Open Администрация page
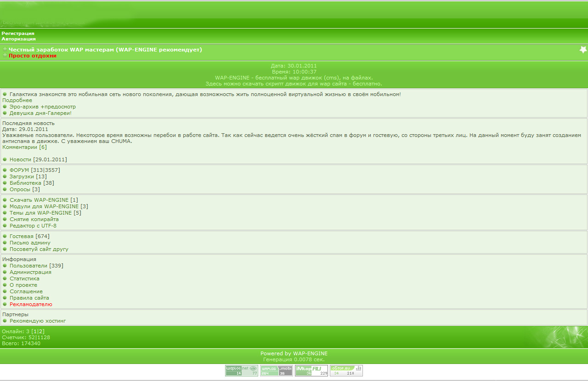 [30, 272]
